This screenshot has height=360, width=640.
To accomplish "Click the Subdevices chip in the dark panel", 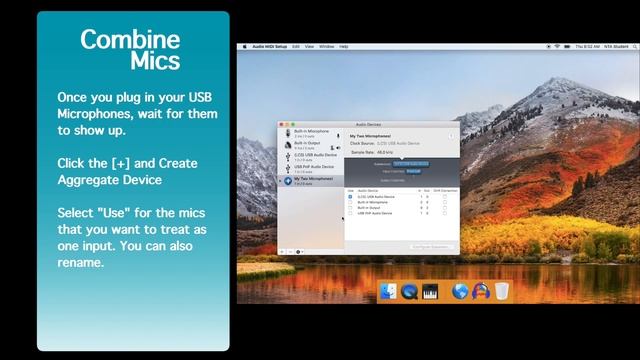I will [411, 164].
